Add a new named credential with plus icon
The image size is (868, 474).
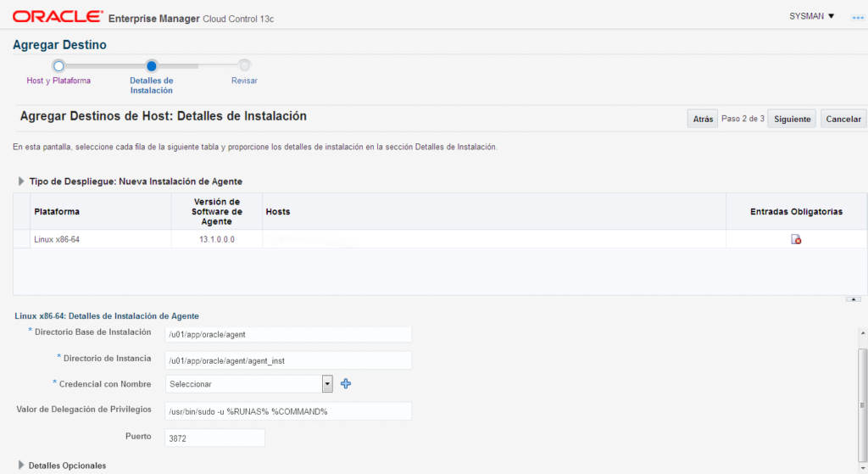click(346, 384)
